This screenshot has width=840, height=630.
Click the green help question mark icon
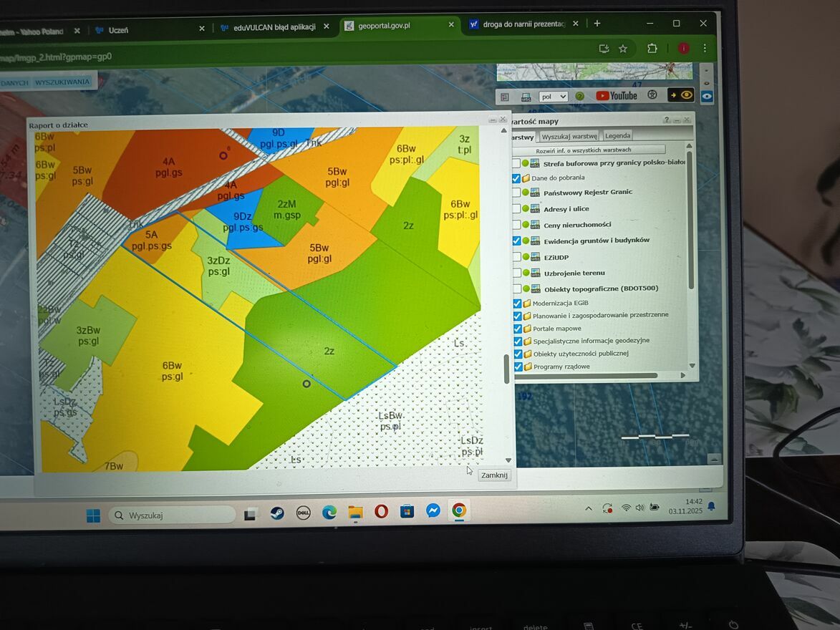click(579, 96)
